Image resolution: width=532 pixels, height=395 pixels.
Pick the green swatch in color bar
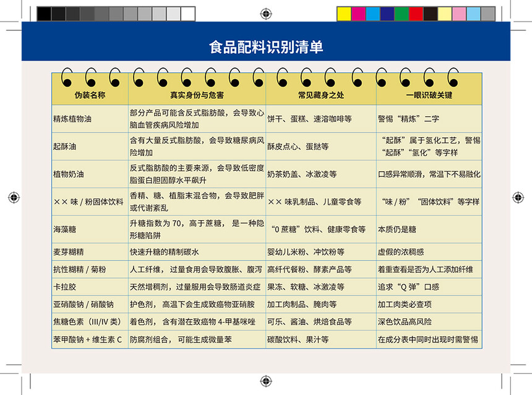[x=401, y=14]
